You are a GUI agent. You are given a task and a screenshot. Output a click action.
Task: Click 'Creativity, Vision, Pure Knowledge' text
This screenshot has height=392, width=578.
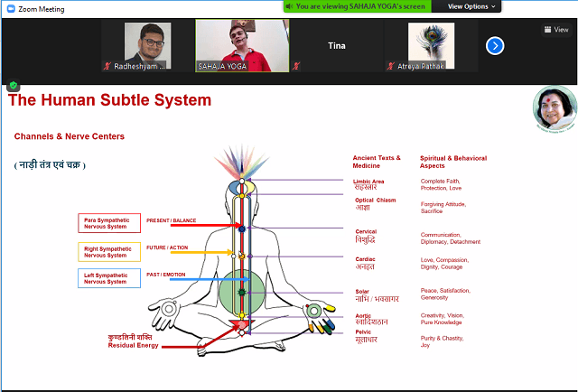(442, 319)
